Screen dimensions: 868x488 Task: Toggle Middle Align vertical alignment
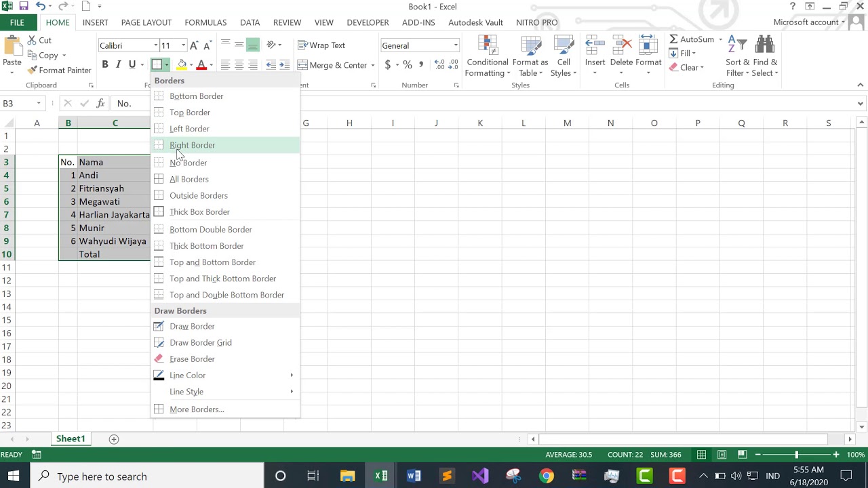click(239, 45)
